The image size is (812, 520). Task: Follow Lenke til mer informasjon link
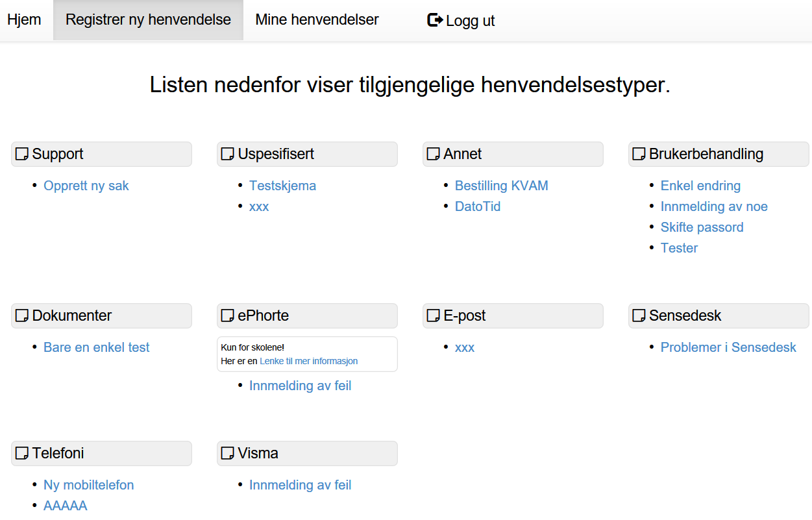point(308,362)
